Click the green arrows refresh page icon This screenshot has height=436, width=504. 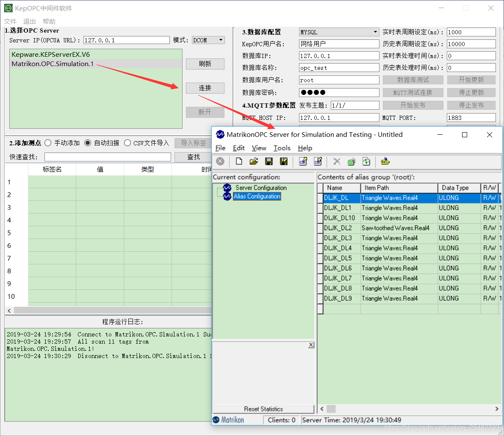tap(366, 161)
